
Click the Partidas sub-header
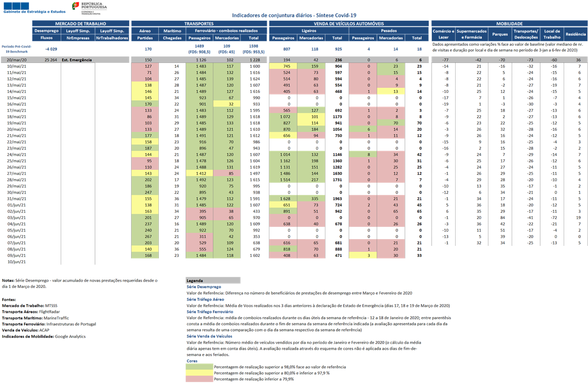pos(145,38)
